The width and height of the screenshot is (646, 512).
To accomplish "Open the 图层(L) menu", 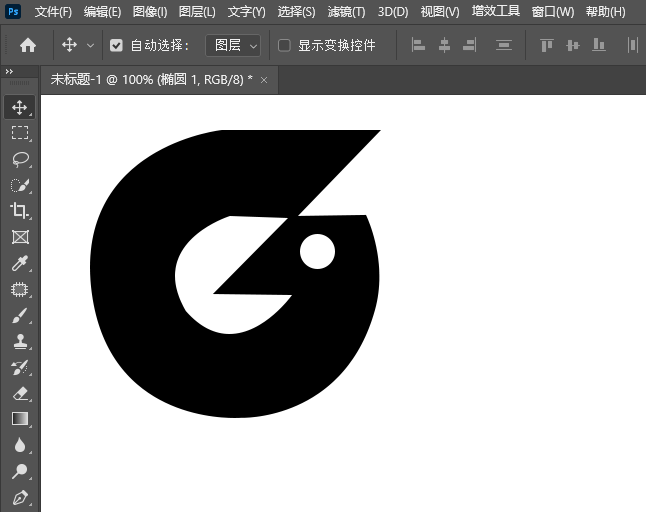I will (x=197, y=12).
